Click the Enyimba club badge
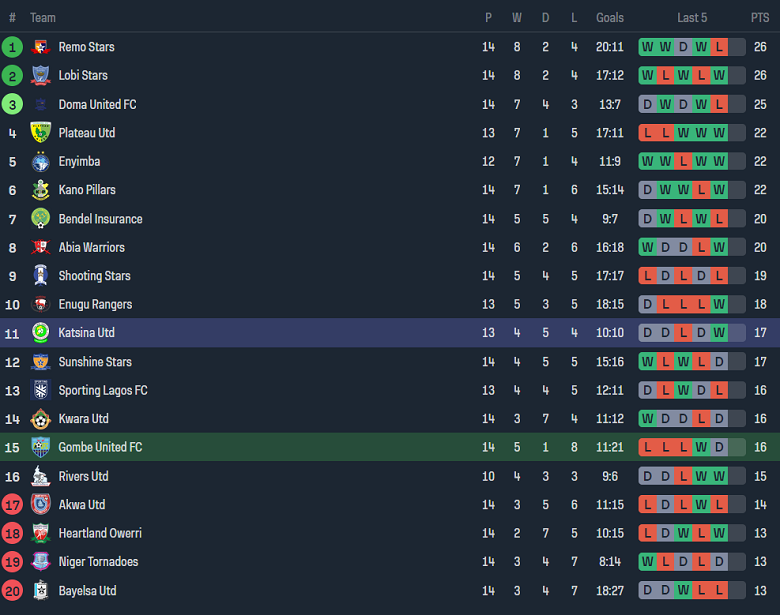780x615 pixels. 41,162
